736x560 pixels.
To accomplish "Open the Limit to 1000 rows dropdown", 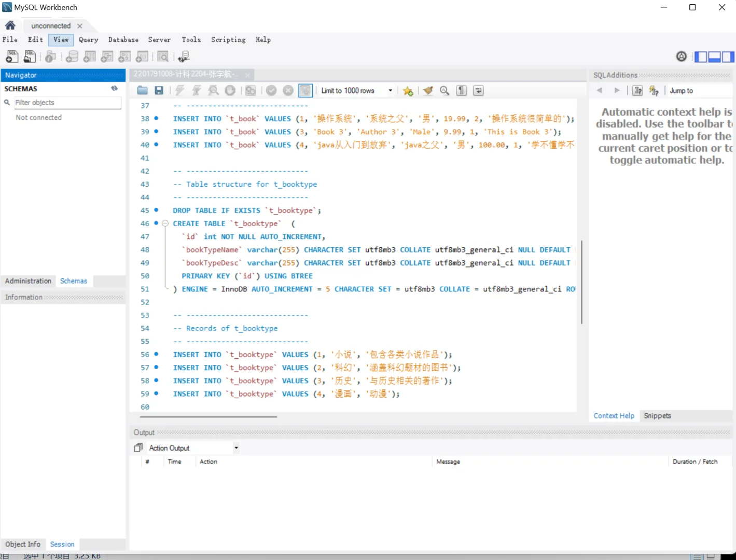I will 357,91.
